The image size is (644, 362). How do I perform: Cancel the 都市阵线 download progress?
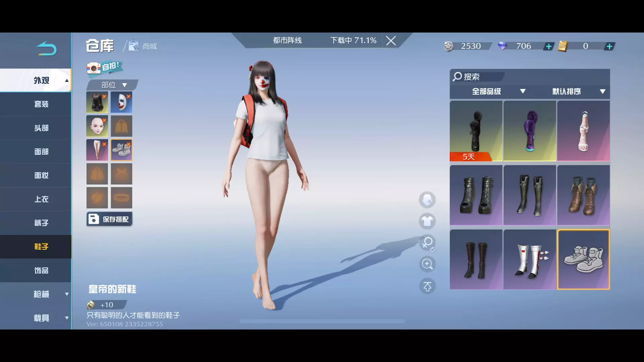(391, 41)
